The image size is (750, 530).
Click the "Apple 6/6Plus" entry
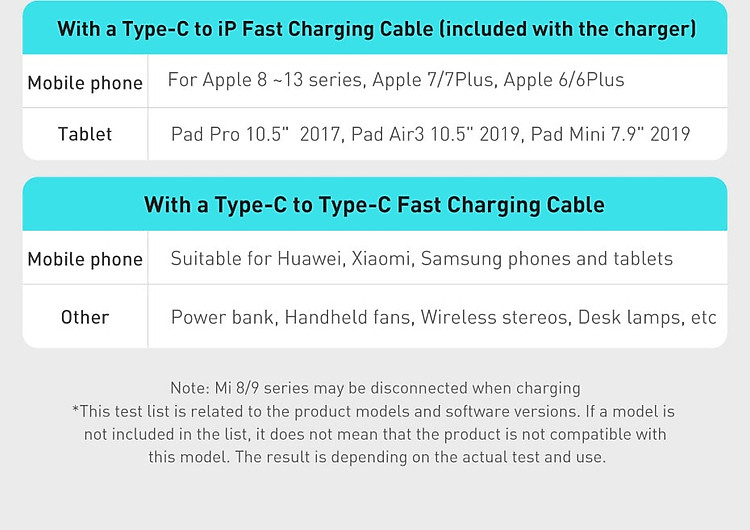(x=564, y=80)
